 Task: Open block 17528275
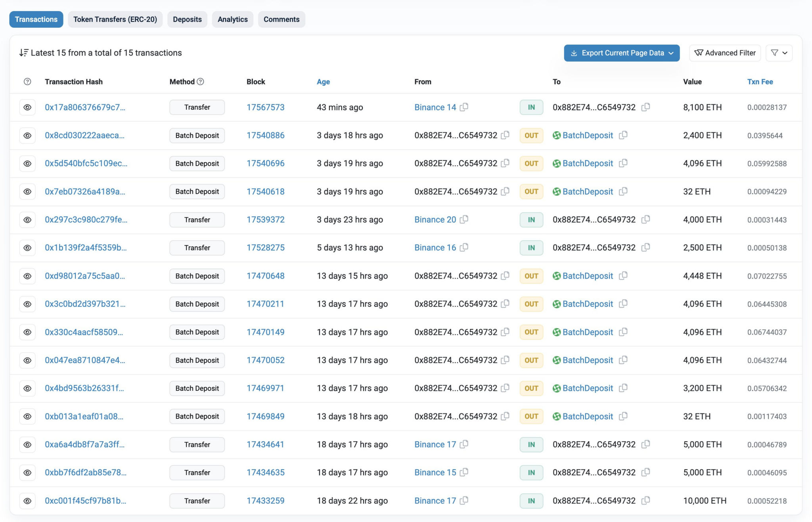265,248
